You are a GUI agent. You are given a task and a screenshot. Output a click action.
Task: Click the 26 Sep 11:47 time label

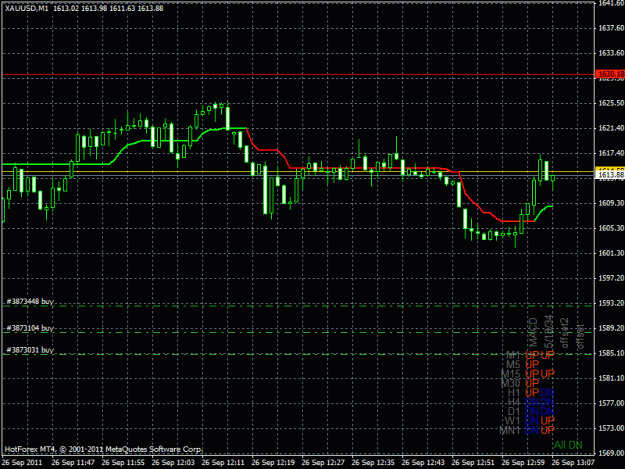(x=73, y=463)
